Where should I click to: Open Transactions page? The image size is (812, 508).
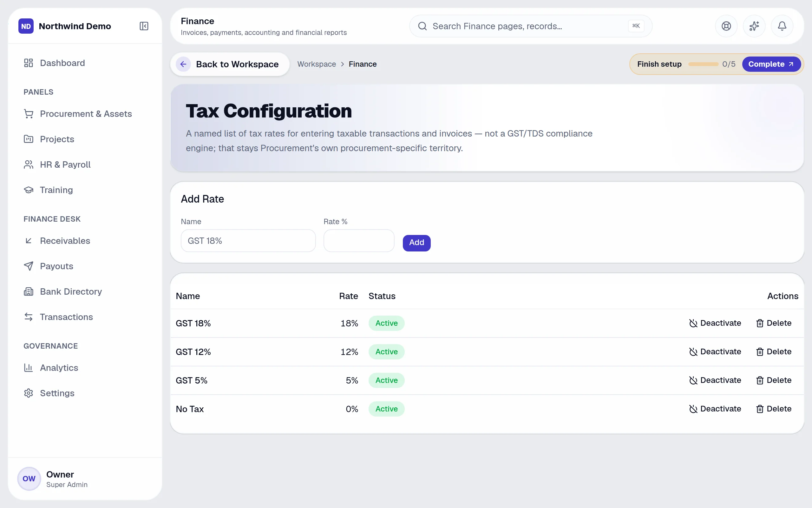coord(85,317)
